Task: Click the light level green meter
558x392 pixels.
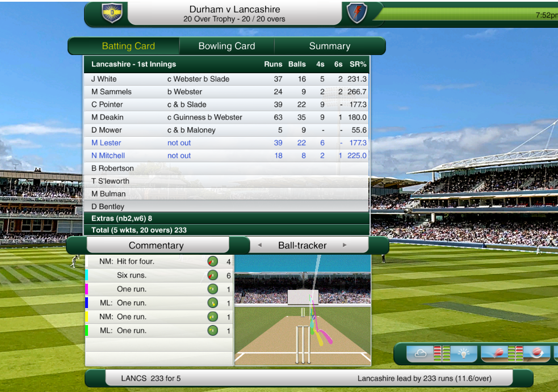Action: pyautogui.click(x=446, y=353)
